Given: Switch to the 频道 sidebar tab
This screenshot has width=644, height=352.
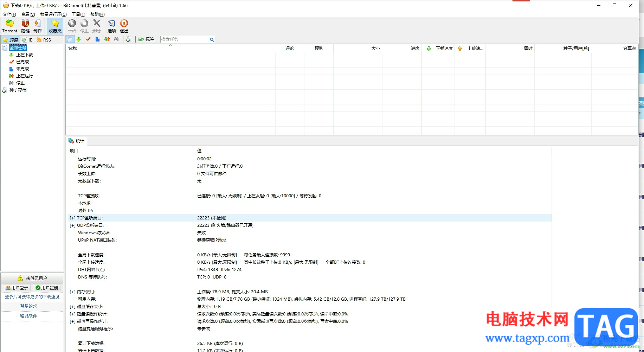Looking at the screenshot, I should (11, 40).
